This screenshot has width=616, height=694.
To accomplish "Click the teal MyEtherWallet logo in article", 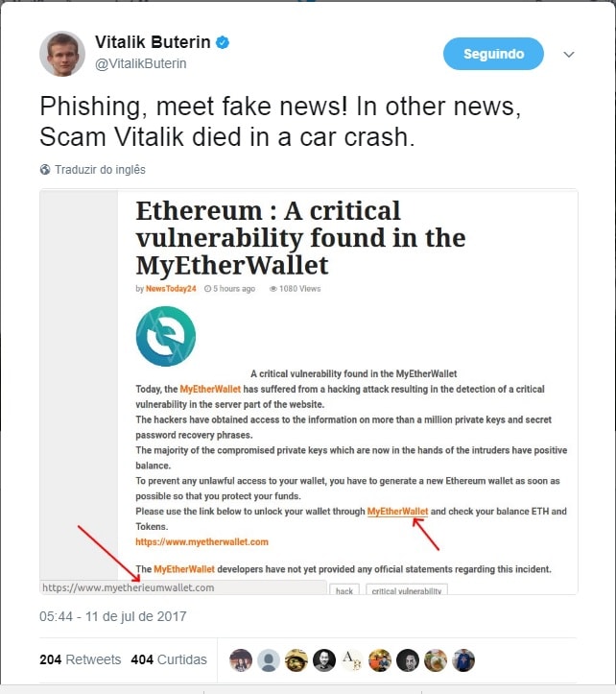I will 165,336.
